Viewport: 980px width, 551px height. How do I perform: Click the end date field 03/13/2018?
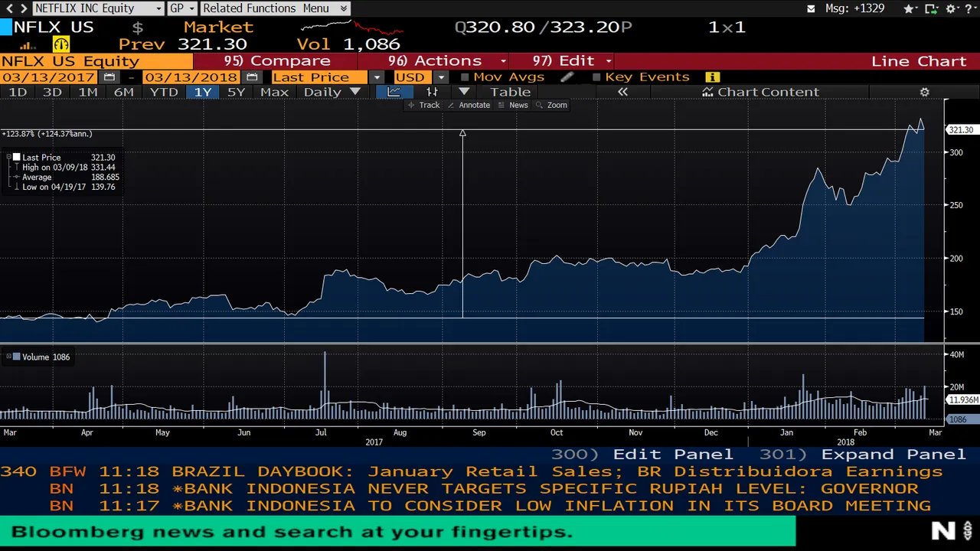click(191, 77)
